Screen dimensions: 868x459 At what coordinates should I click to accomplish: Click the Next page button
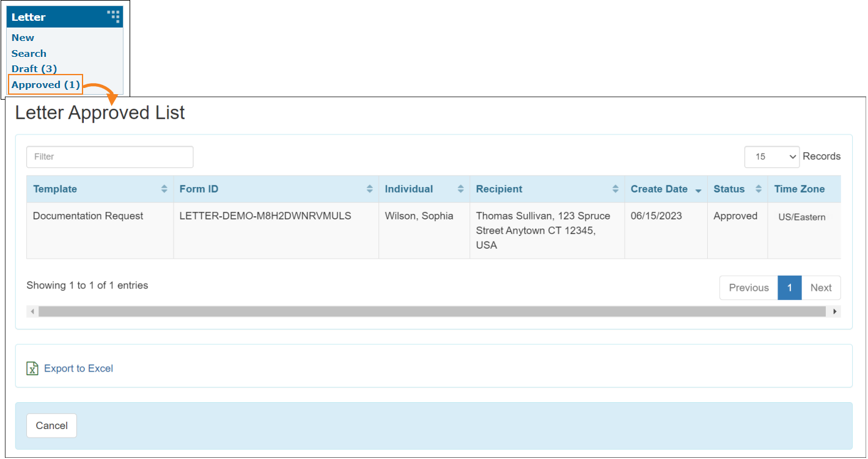(x=820, y=288)
